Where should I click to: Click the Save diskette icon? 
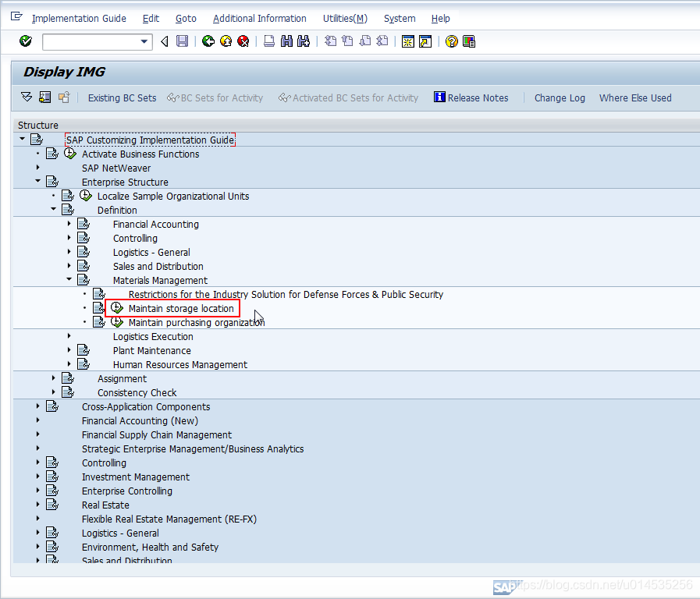point(182,41)
